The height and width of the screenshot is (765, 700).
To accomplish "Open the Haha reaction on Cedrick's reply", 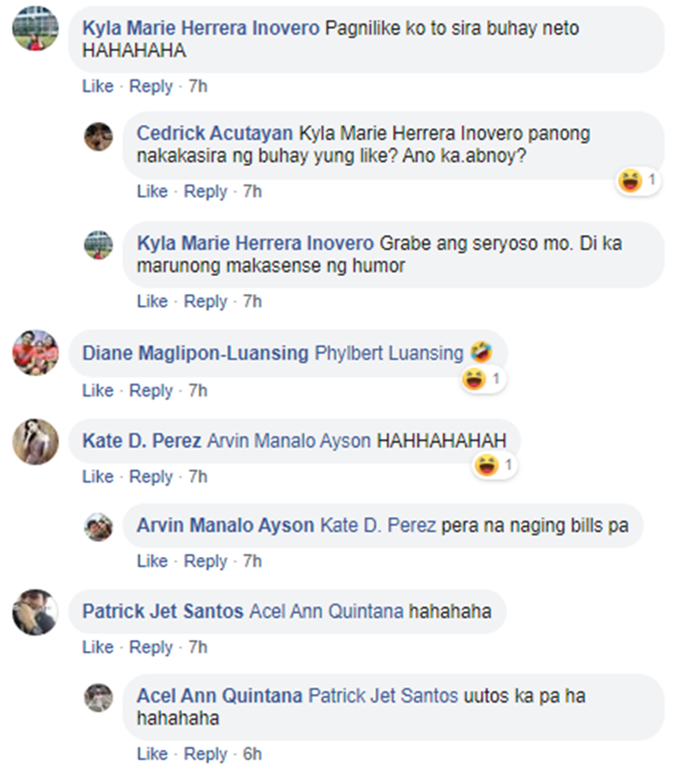I will click(x=638, y=181).
